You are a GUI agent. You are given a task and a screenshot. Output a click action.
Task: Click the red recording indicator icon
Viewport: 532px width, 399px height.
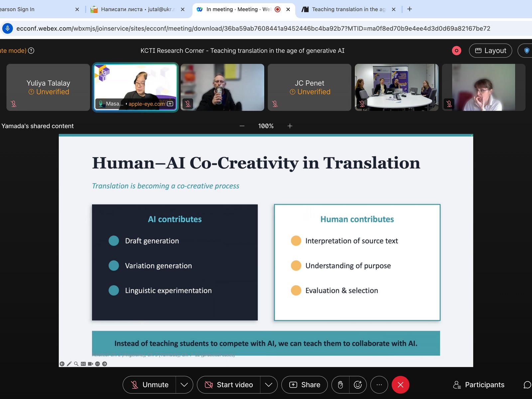[x=457, y=51]
